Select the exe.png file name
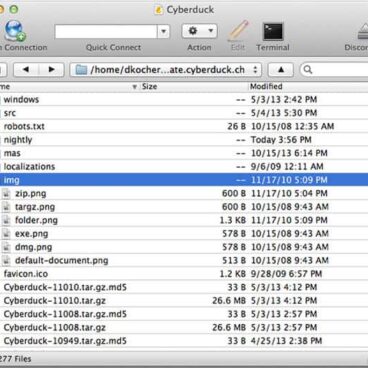Image resolution: width=368 pixels, height=368 pixels. tap(32, 234)
